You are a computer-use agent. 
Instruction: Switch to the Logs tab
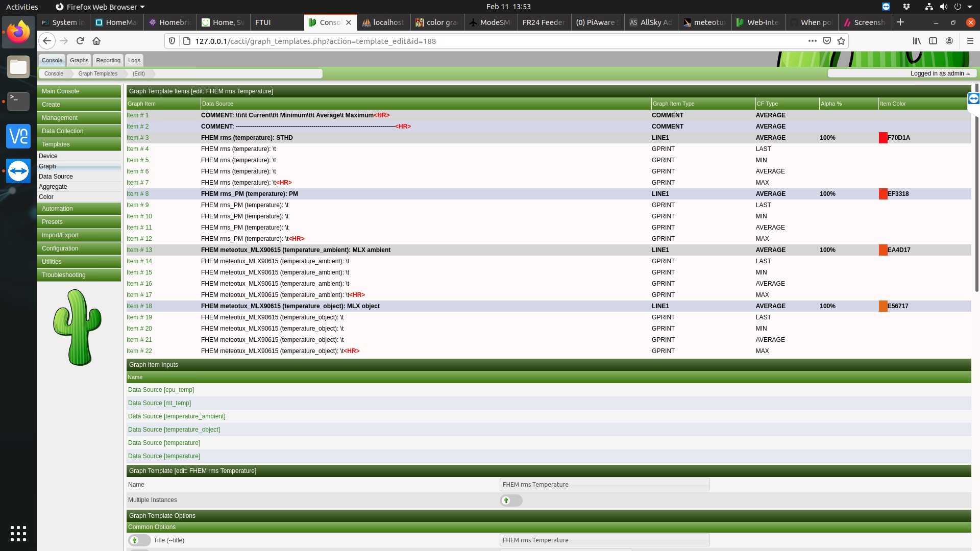(x=134, y=60)
